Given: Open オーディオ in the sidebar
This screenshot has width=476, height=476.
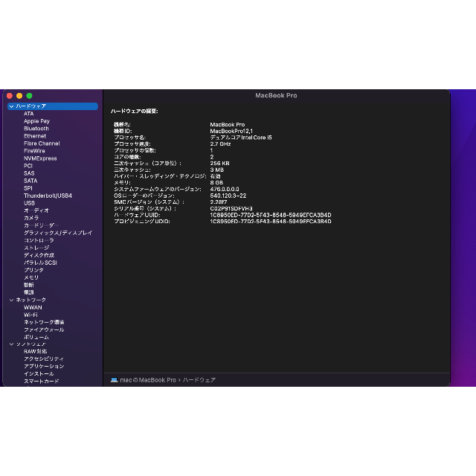Looking at the screenshot, I should tap(36, 210).
